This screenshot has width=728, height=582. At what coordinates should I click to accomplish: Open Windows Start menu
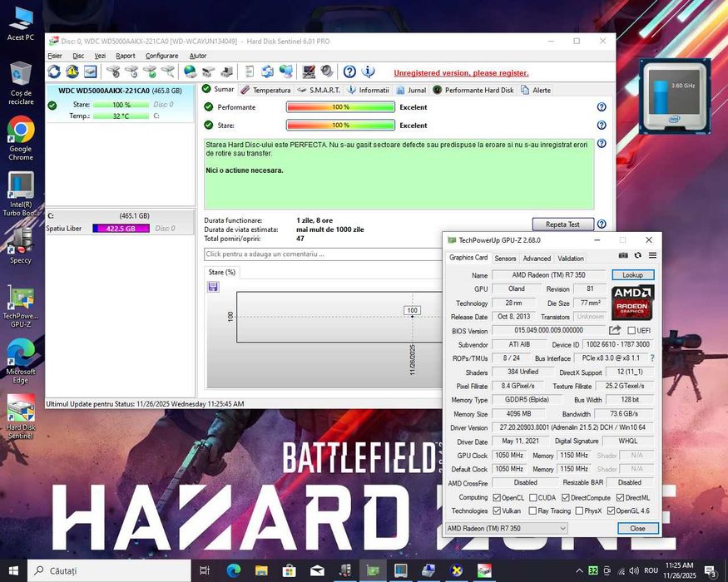[13, 571]
